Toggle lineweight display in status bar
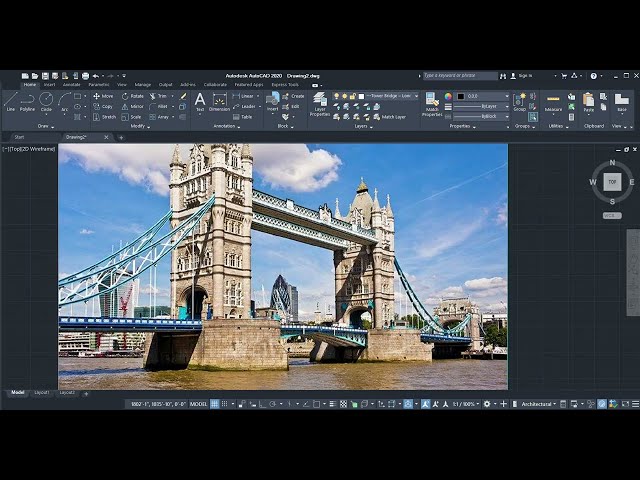Viewport: 640px width, 480px height. [x=333, y=404]
